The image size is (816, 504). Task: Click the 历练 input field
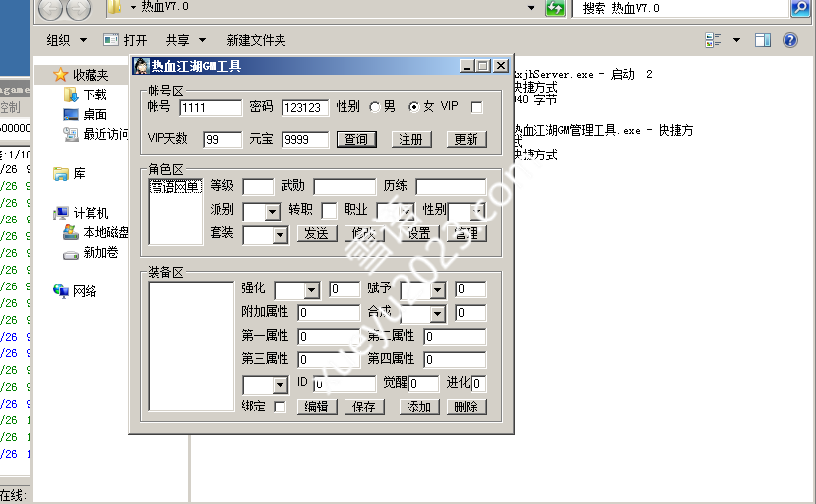coord(451,186)
